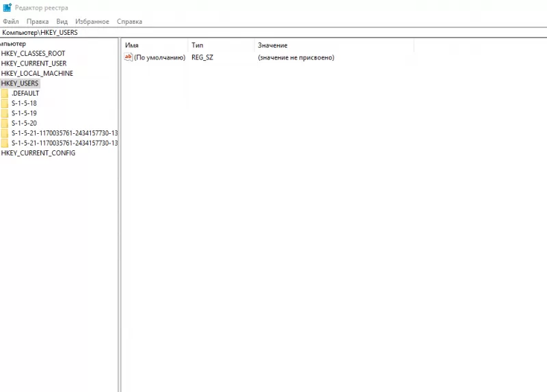The height and width of the screenshot is (392, 547).
Task: Select the HKEY_CURRENT_CONFIG key
Action: pos(38,153)
